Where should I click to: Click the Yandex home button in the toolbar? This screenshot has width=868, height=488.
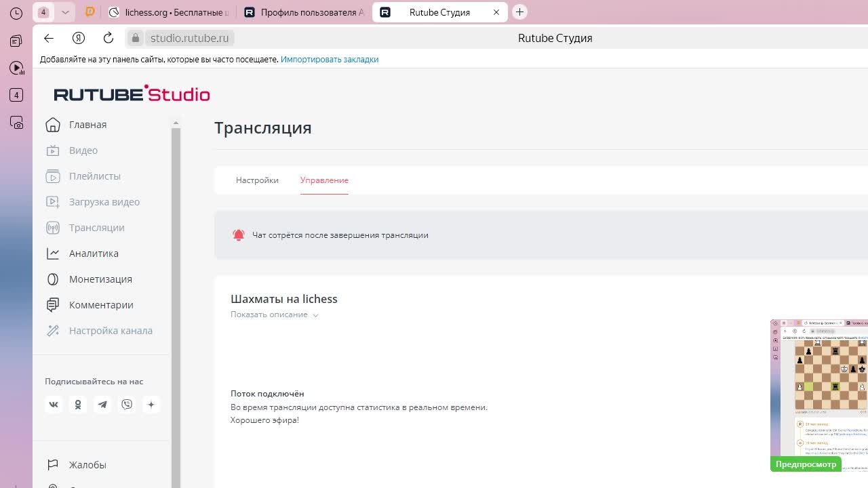pos(79,38)
